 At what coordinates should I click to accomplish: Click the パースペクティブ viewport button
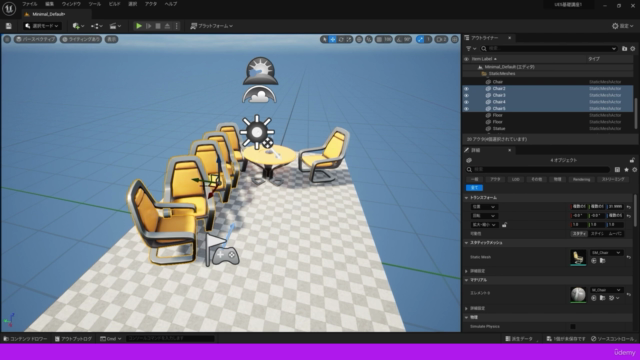click(x=36, y=39)
